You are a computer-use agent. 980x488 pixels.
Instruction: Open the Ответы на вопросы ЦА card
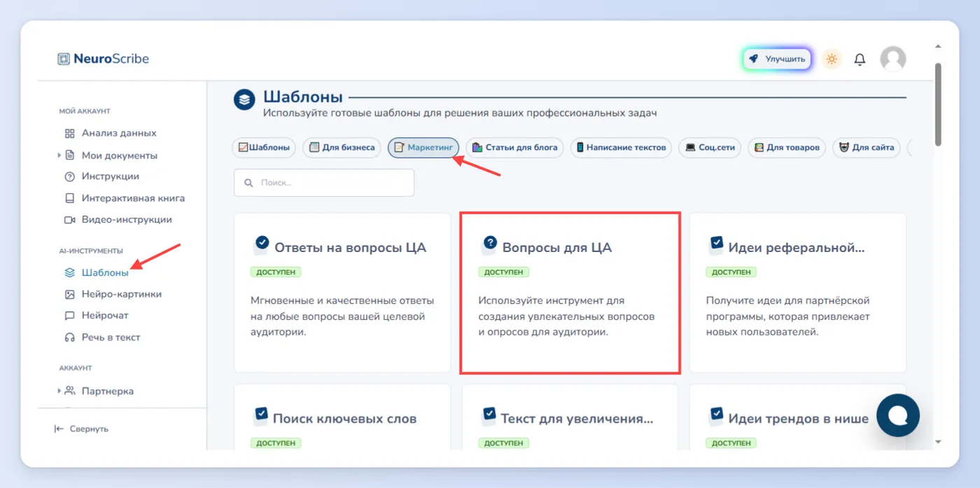pos(342,293)
